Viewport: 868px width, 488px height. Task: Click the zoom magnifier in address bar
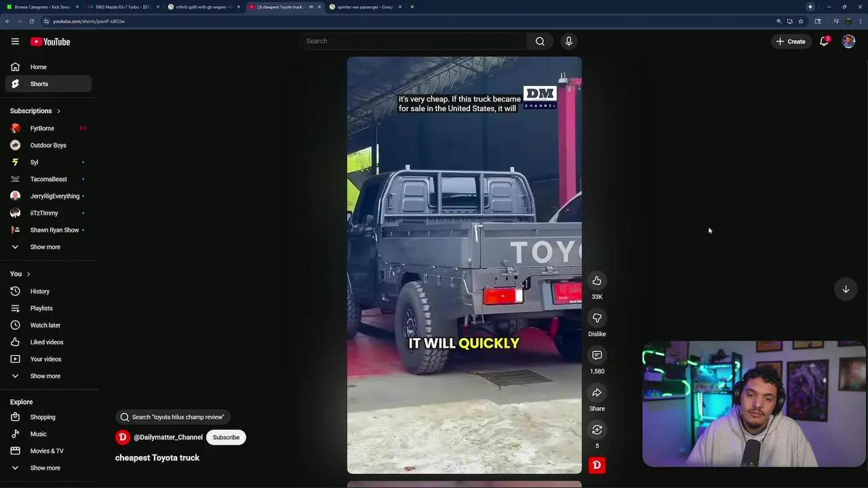pyautogui.click(x=779, y=21)
